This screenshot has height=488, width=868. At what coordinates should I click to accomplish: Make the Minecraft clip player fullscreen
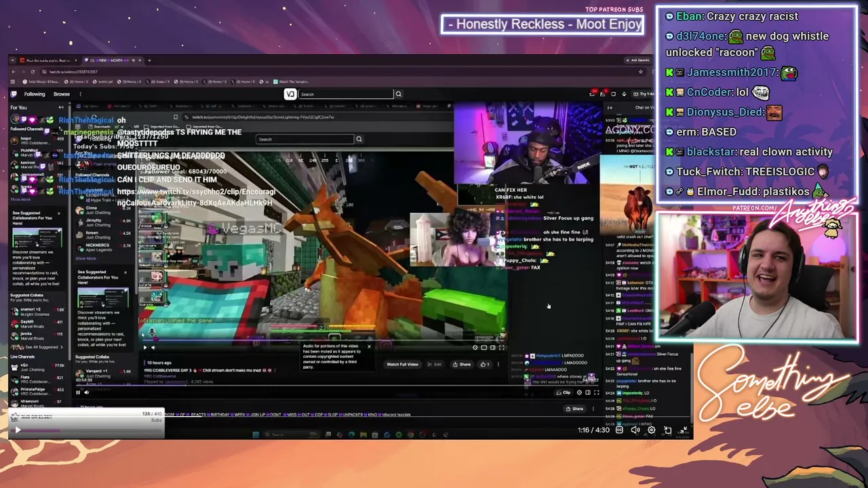(x=502, y=348)
